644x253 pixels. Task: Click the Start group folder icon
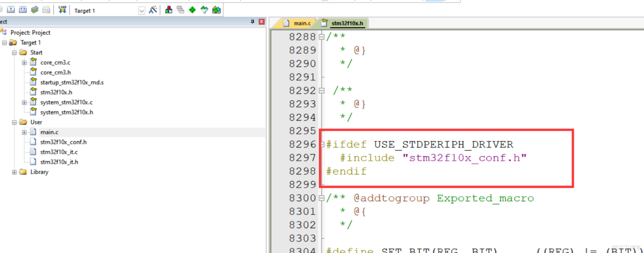pyautogui.click(x=23, y=53)
